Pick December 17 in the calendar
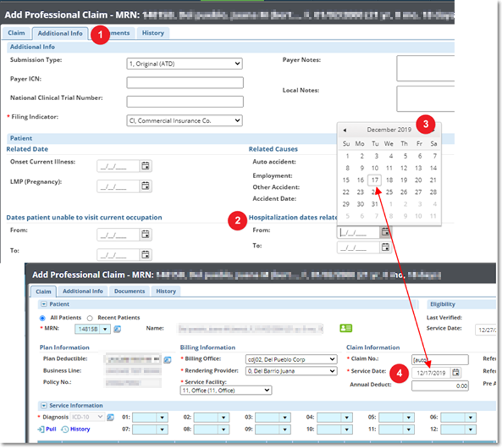502x448 pixels. pyautogui.click(x=375, y=180)
